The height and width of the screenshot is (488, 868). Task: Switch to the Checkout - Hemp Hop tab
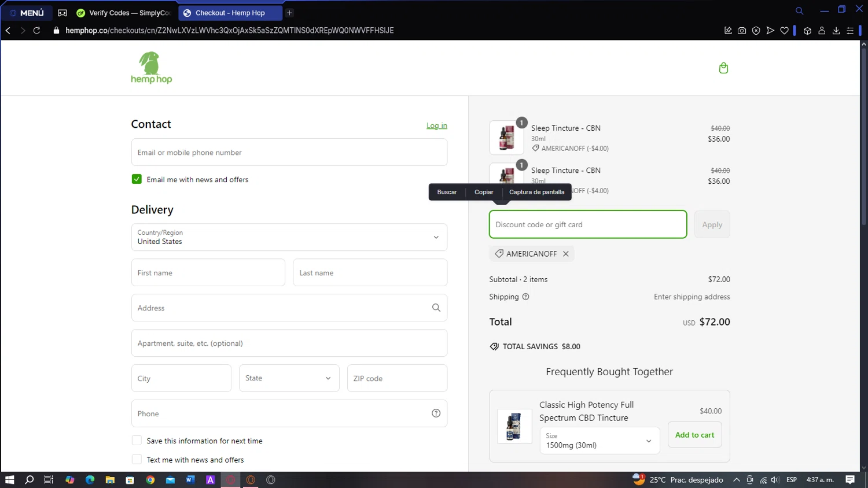230,13
